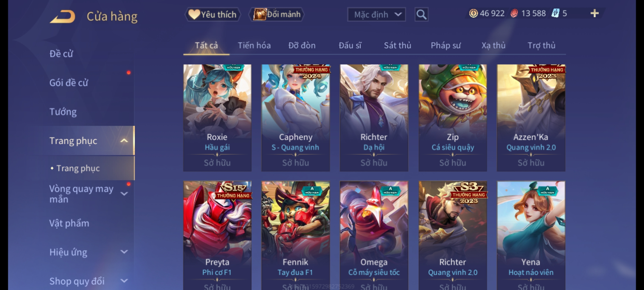Expand the Shop quy đổi section

pos(124,281)
